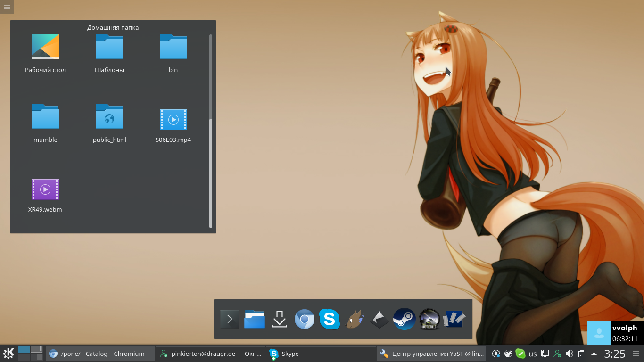Select the S06E03.mp4 video file
Image resolution: width=644 pixels, height=362 pixels.
click(x=173, y=125)
